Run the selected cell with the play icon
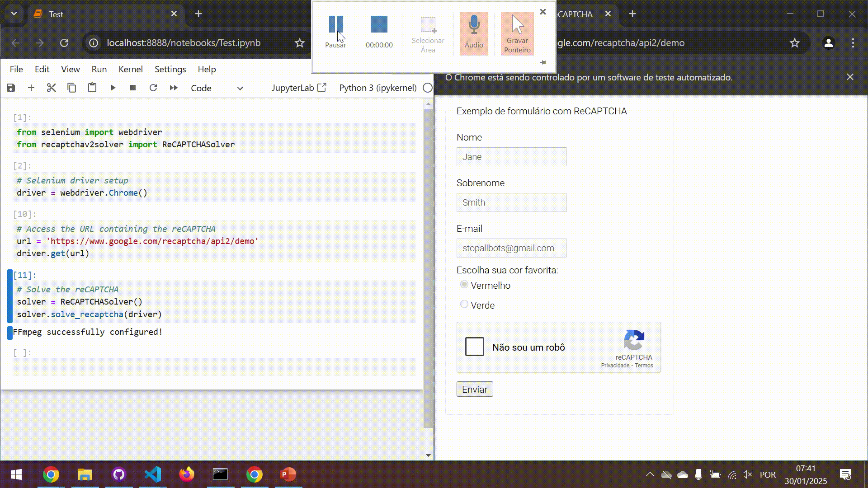The image size is (868, 488). (113, 88)
